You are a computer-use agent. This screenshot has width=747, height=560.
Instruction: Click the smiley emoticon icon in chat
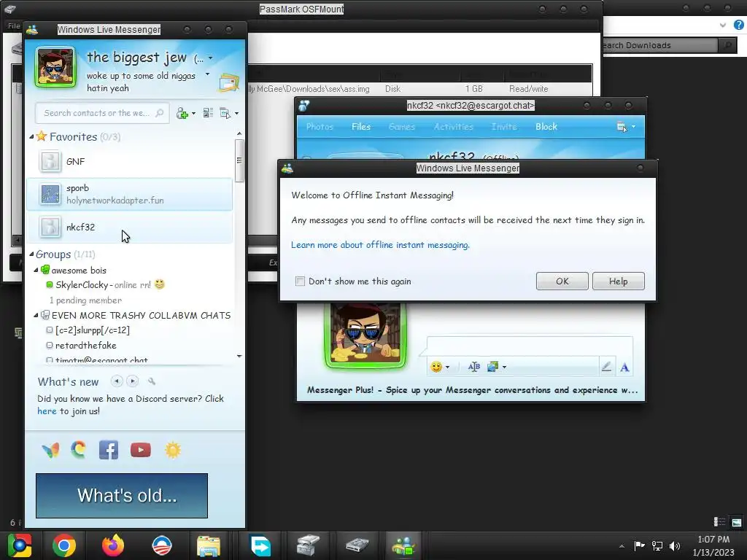tap(436, 367)
